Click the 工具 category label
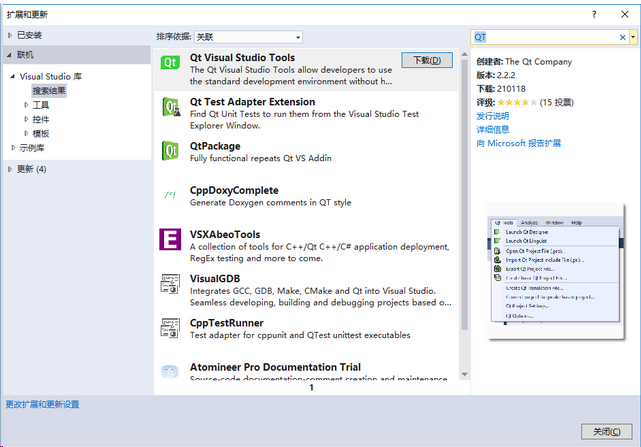Viewport: 641px width, 447px height. pos(41,105)
